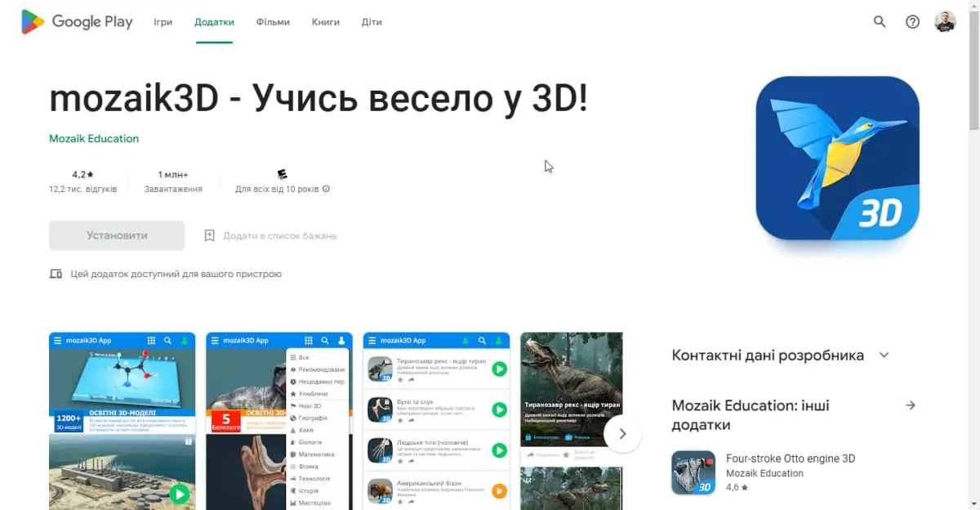Open the tyrannosaurus screenshot thumbnail

pos(571,421)
